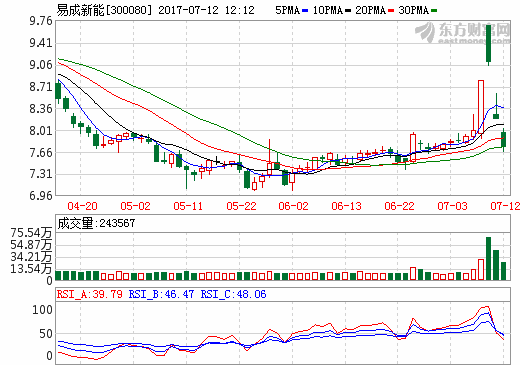The image size is (520, 365).
Task: Click the 5PMA legend label
Action: 287,10
